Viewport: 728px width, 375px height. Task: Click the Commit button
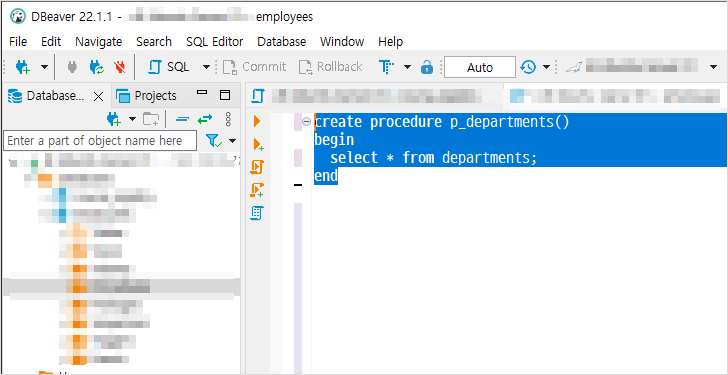coord(254,67)
